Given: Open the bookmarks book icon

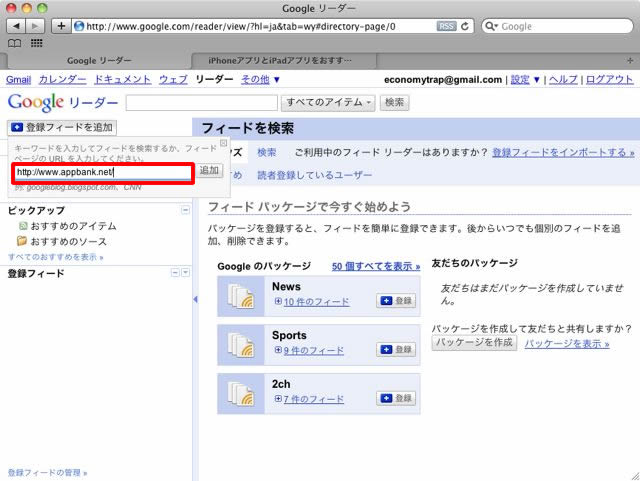Looking at the screenshot, I should pyautogui.click(x=14, y=43).
